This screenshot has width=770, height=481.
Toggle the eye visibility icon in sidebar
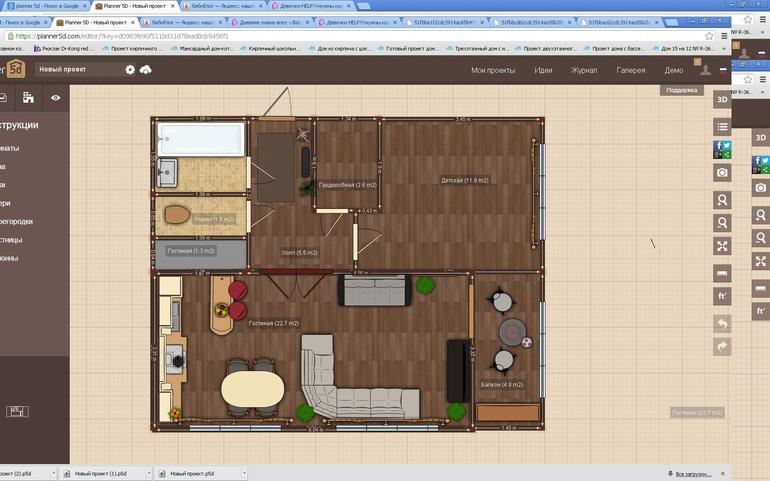tap(55, 98)
